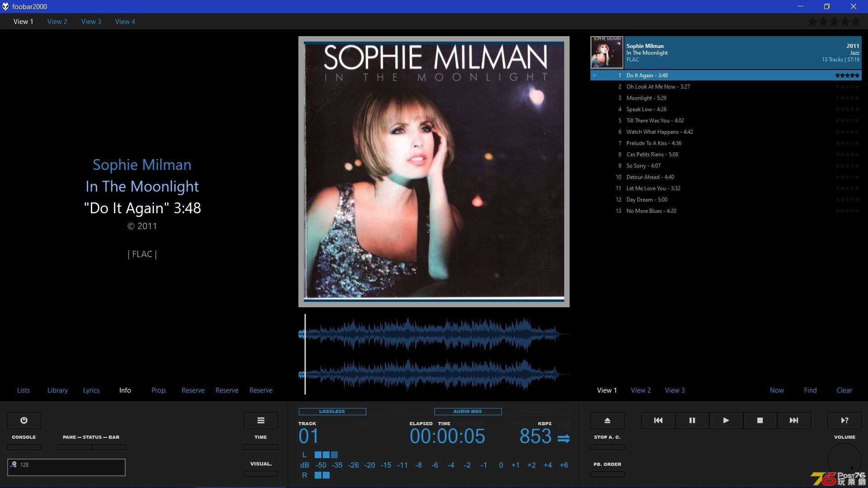Click the foobar2000 app icon in title bar
The height and width of the screenshot is (488, 868).
[x=5, y=6]
